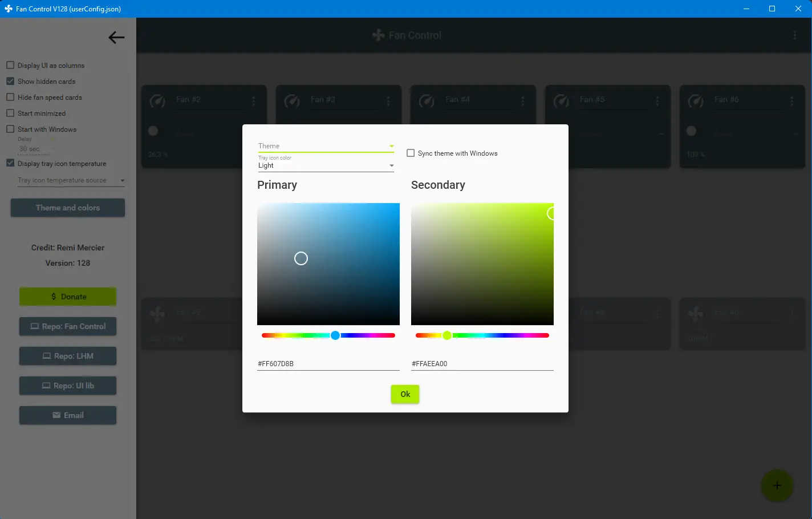Open the Theme dropdown in the dialog
This screenshot has width=812, height=519.
[326, 146]
